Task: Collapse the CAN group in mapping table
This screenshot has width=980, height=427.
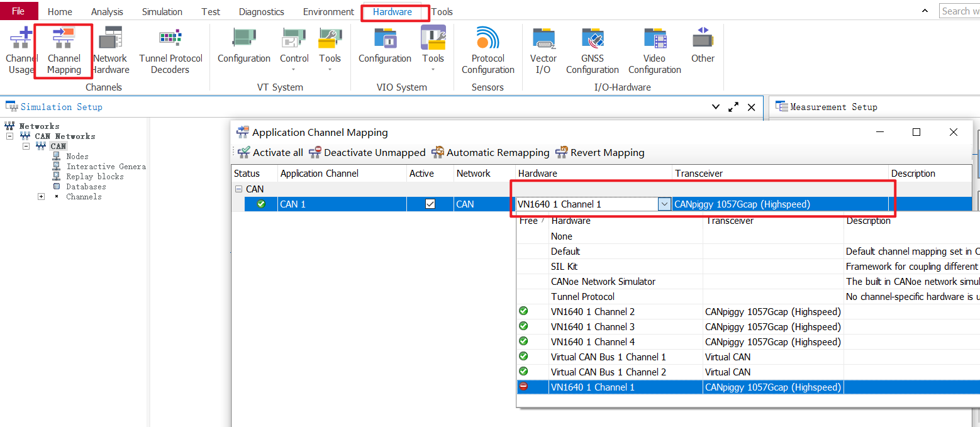Action: tap(238, 189)
